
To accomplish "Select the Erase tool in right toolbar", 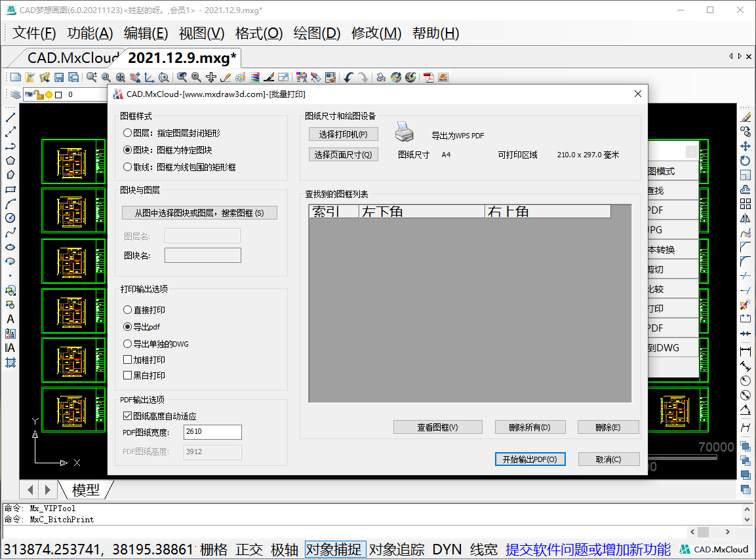I will 746,117.
